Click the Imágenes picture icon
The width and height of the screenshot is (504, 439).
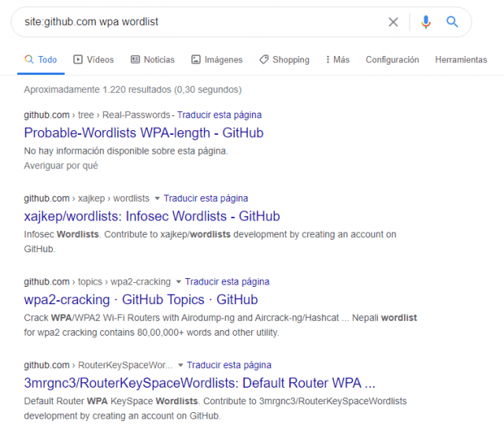195,60
